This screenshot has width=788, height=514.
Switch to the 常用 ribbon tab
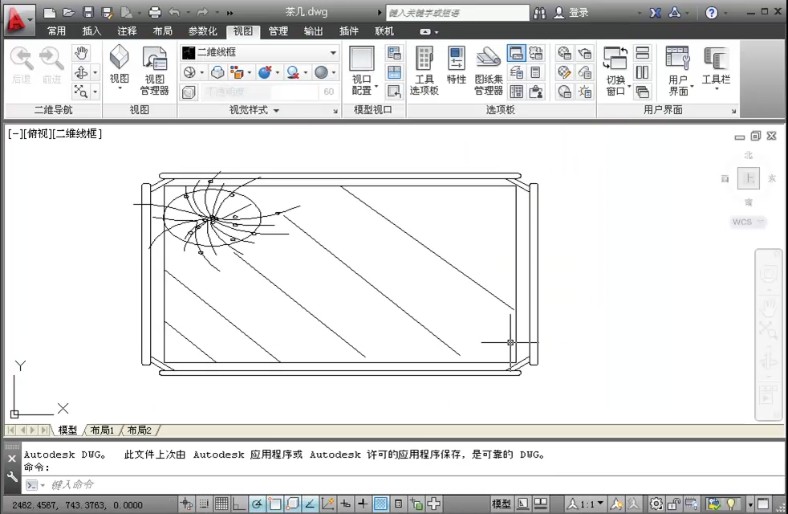tap(56, 31)
